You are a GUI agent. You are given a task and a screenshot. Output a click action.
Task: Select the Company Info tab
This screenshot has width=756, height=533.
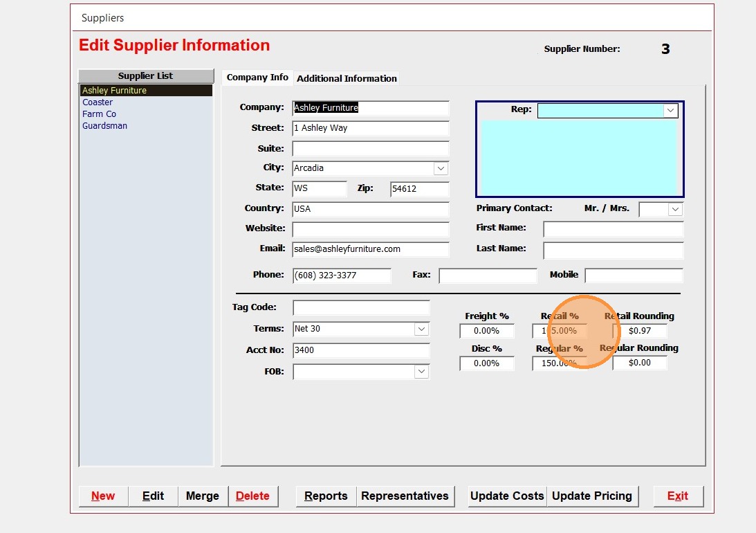(x=257, y=78)
